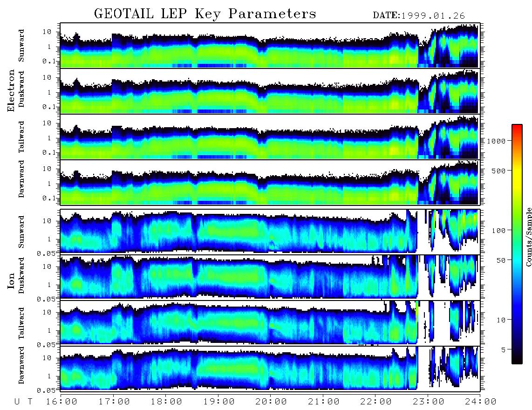This screenshot has width=532, height=410.
Task: Click the "U T" time axis label
Action: point(23,402)
